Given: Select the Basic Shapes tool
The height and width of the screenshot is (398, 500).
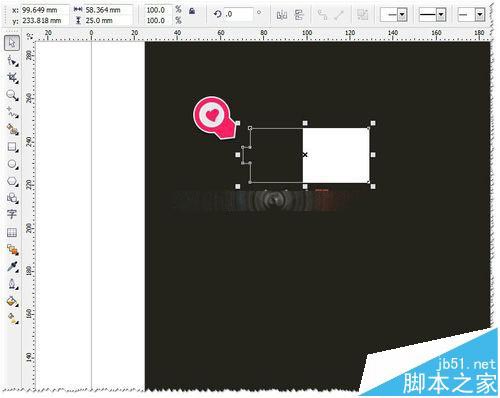Looking at the screenshot, I should tap(12, 198).
